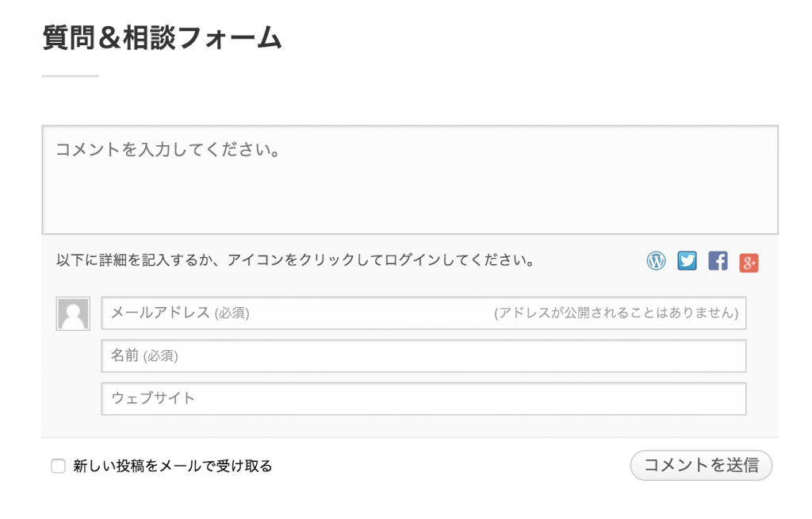
Task: Click the gray avatar placeholder image
Action: point(73,313)
